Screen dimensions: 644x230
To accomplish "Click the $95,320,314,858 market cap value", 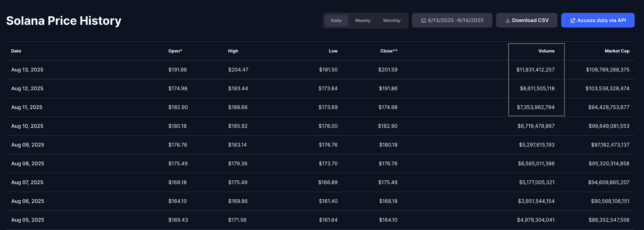I will tap(609, 164).
